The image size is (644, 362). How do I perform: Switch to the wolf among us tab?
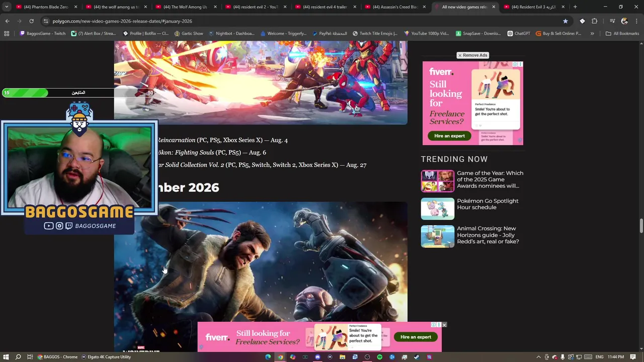tap(116, 7)
